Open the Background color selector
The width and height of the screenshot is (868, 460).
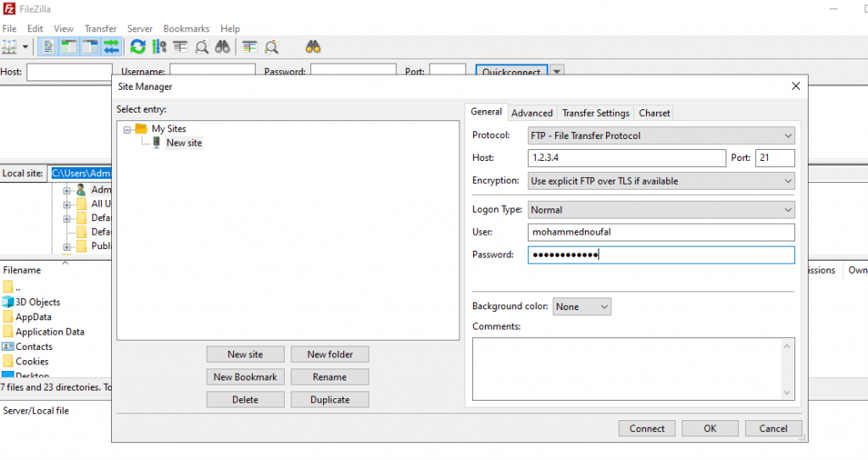coord(581,307)
